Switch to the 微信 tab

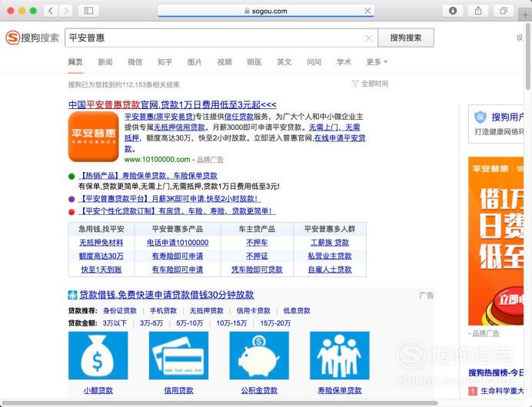pos(135,62)
